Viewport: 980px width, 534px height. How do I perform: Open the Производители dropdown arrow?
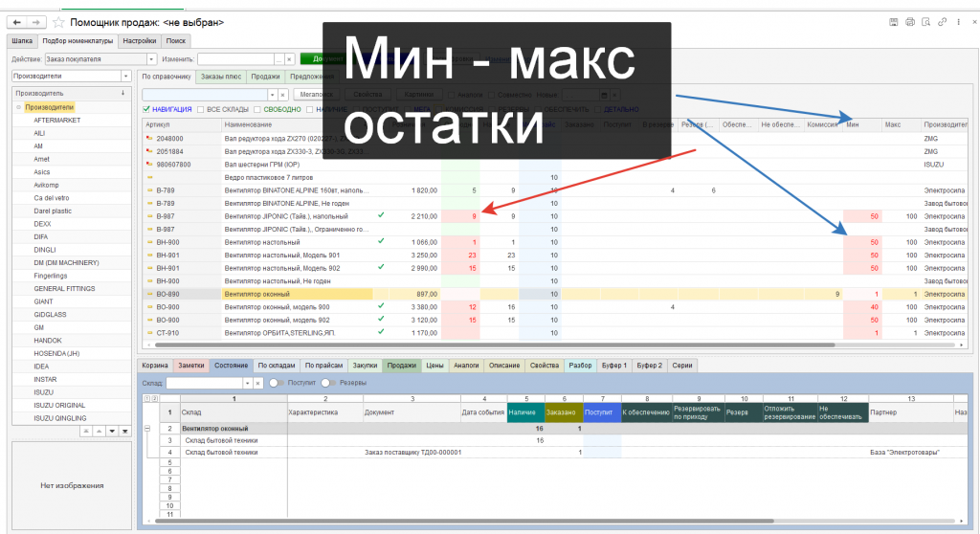(125, 76)
